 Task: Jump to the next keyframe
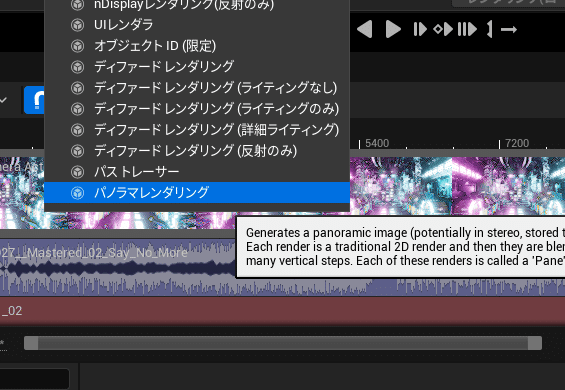[x=443, y=29]
